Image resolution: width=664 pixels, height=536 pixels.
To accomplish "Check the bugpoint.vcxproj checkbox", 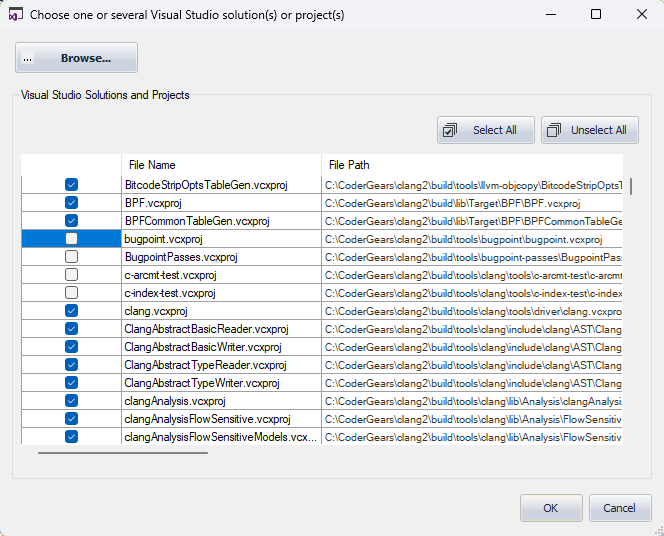I will click(71, 239).
